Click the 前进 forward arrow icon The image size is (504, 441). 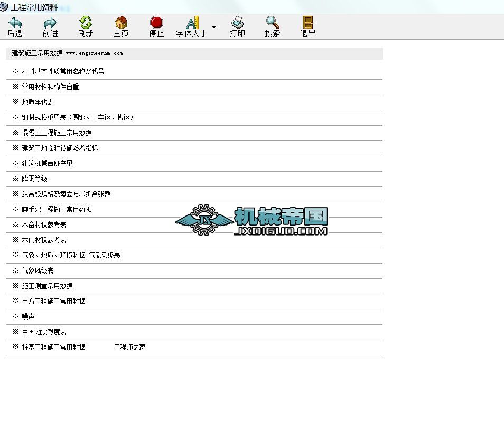click(50, 23)
